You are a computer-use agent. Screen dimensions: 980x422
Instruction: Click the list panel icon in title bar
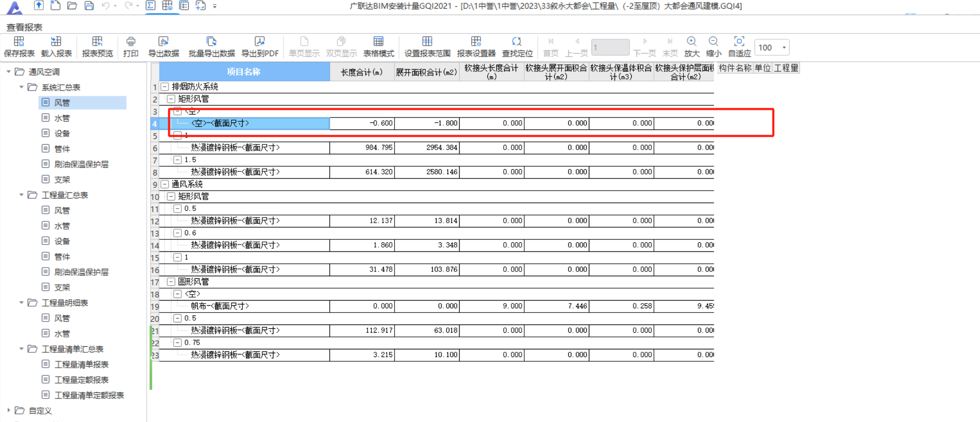click(184, 6)
